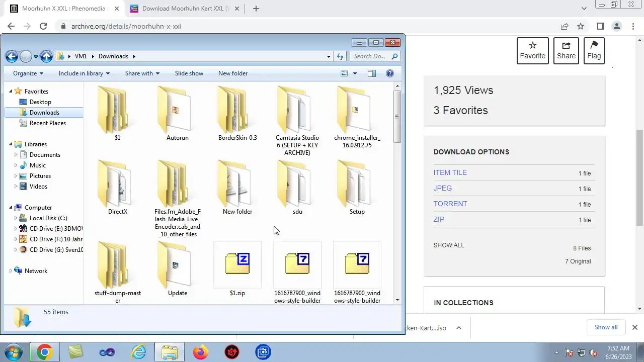Open recent pages dropdown beside Forward
Viewport: 644px width, 362px height.
tap(36, 57)
